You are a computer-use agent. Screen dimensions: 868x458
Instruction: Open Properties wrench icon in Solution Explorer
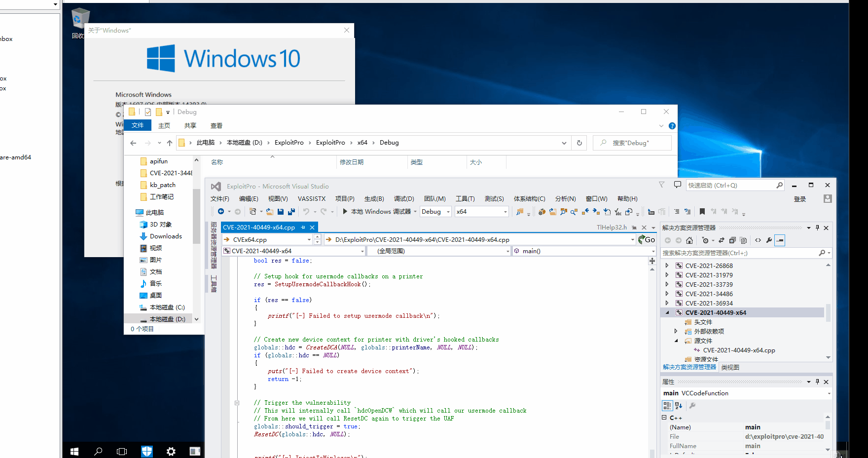[x=769, y=240]
